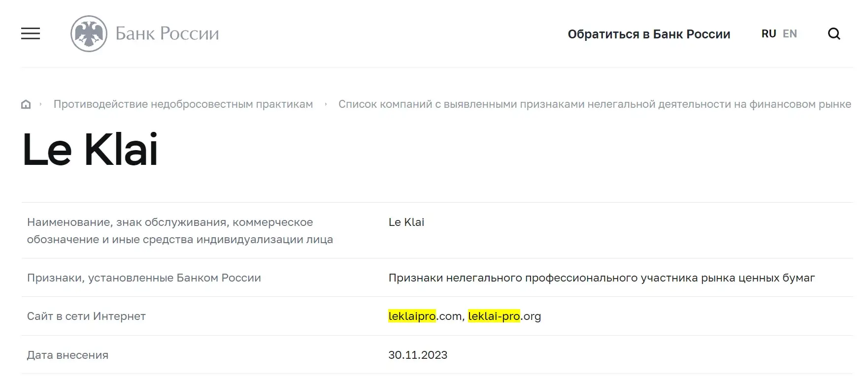This screenshot has height=378, width=868.
Task: Click the "Сайт в сети Интернет" label
Action: [x=86, y=316]
